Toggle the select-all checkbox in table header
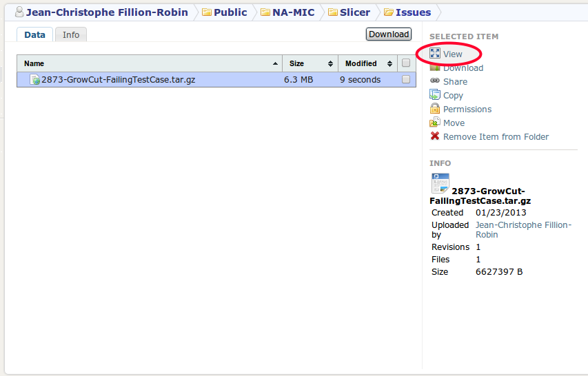Viewport: 588px width, 376px height. (406, 63)
